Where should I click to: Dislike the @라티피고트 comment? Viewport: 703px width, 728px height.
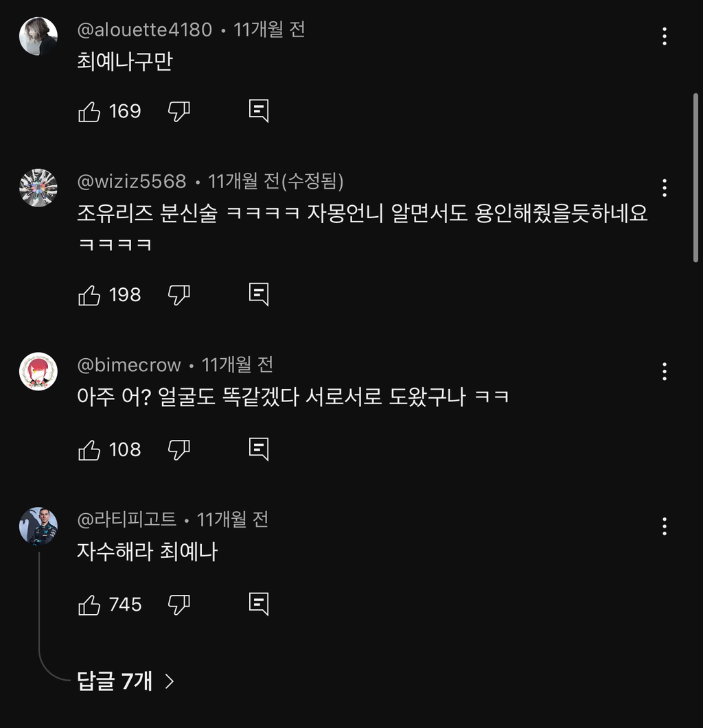178,604
